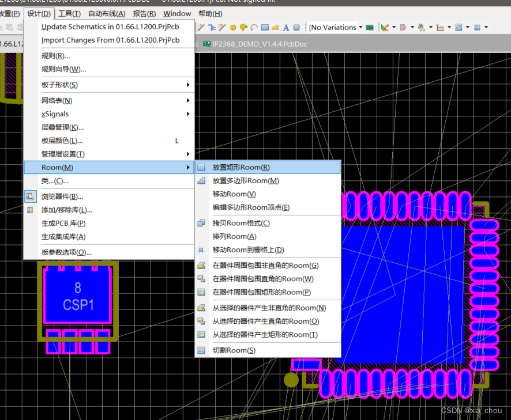Click the place room tools icon
The width and height of the screenshot is (511, 420).
(x=459, y=27)
